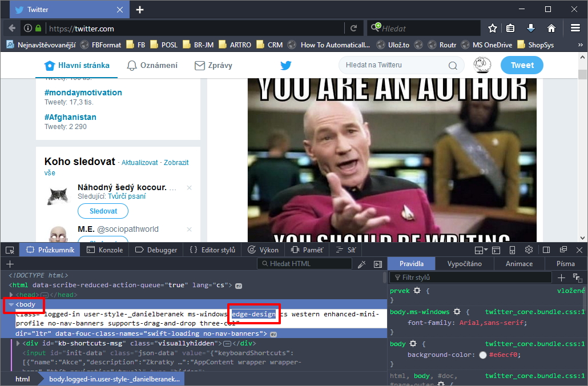Show event listeners badge on body

point(273,334)
